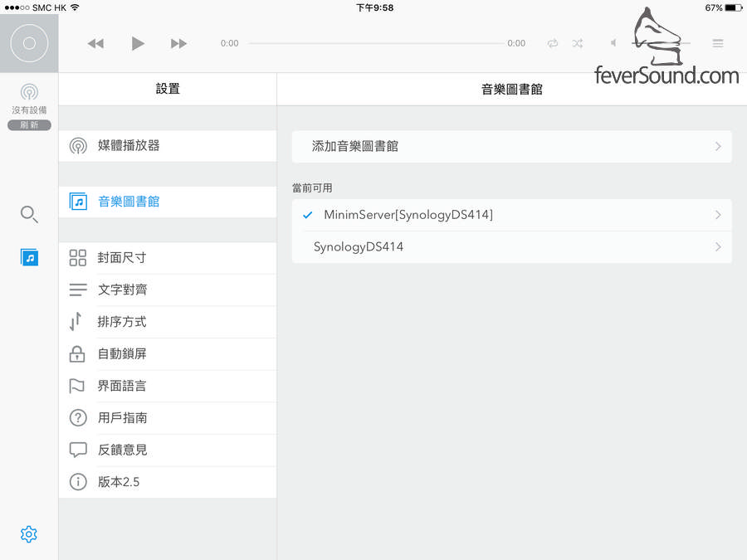The width and height of the screenshot is (747, 560).
Task: Click the no-device streaming icon
Action: click(29, 92)
